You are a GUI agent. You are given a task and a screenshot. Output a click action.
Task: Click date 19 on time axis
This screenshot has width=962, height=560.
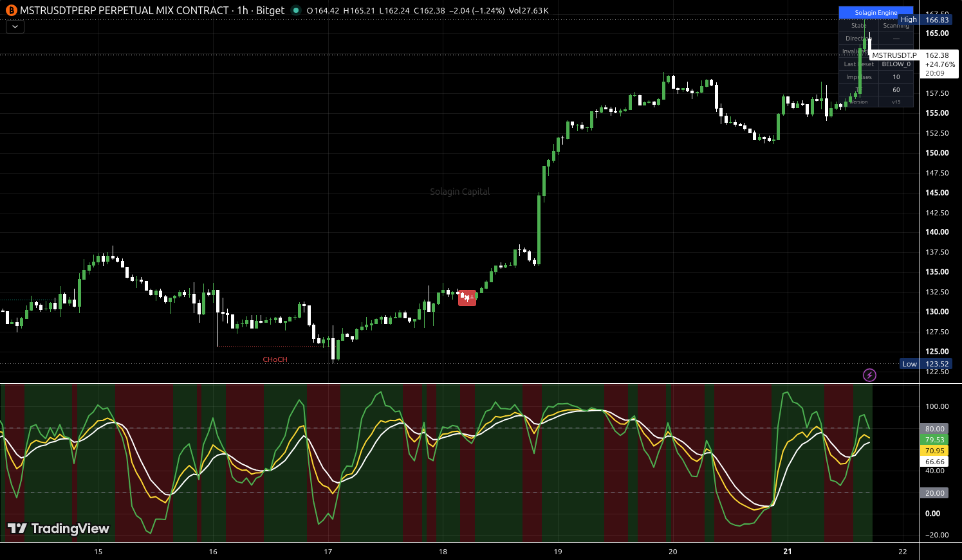[x=558, y=552]
